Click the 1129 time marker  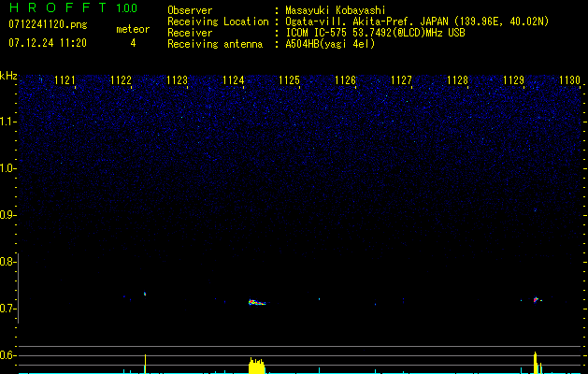[513, 80]
